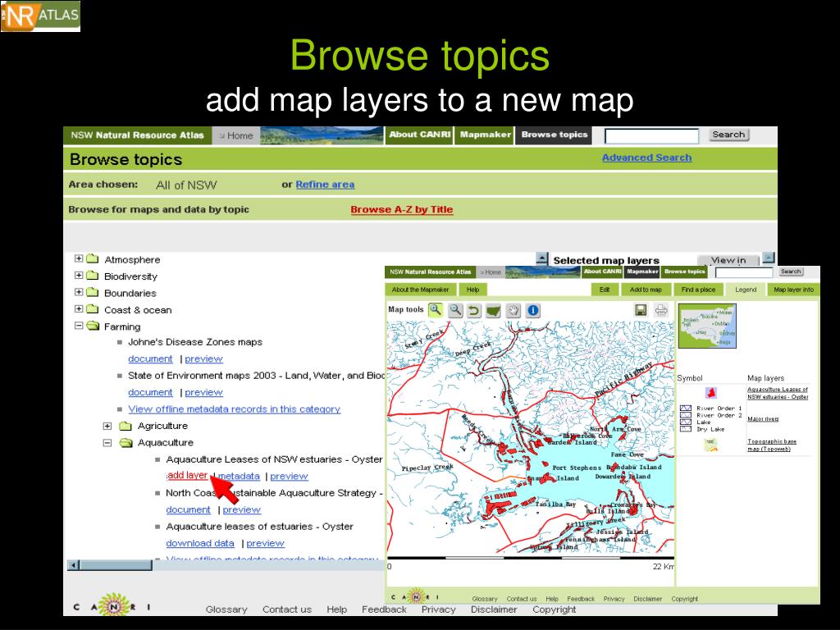Open View offline metadata records in this category
This screenshot has height=630, width=840.
(x=234, y=409)
